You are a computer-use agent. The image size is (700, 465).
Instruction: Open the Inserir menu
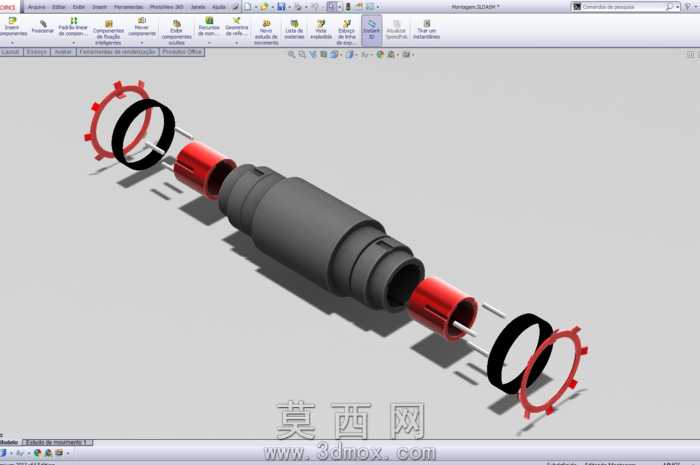tap(99, 7)
